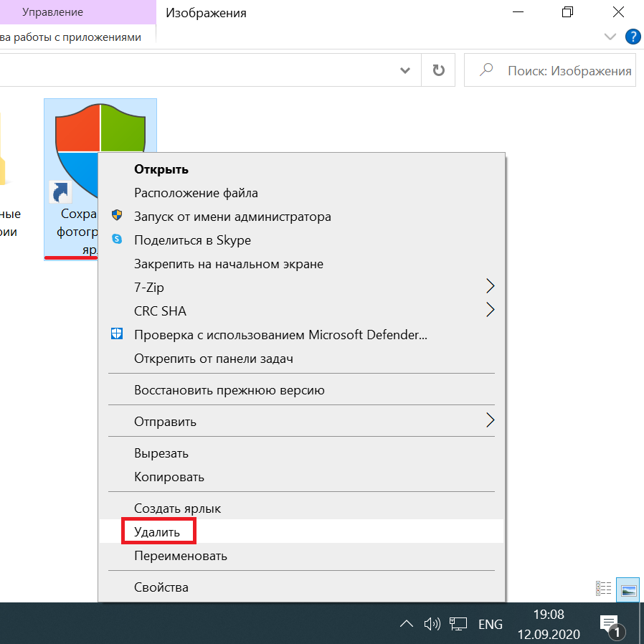Click the administrator shield icon in menu
Screen dimensions: 644x644
(117, 215)
